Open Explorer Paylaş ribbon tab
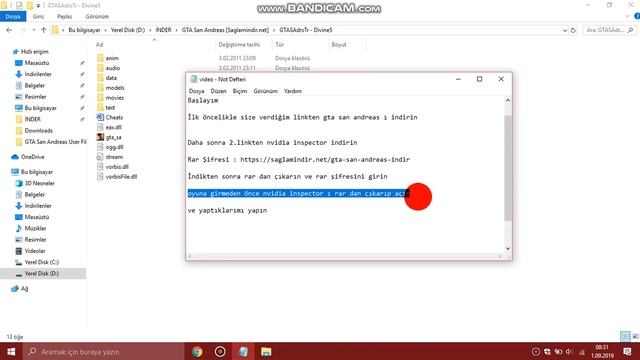Viewport: 640px width, 360px height. click(64, 16)
